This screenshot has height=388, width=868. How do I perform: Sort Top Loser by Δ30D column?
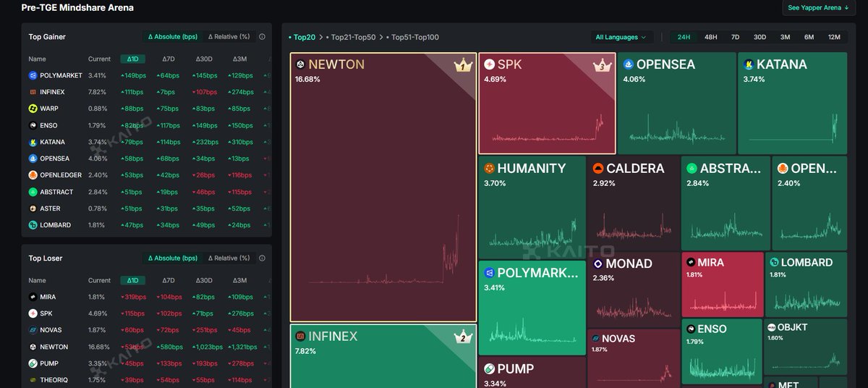pos(205,280)
